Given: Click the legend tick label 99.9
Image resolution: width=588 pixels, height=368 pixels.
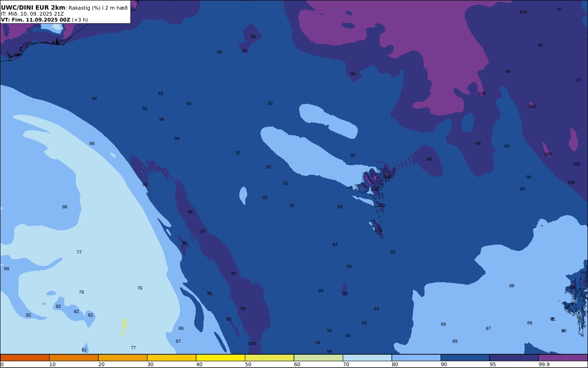Looking at the screenshot, I should [544, 364].
